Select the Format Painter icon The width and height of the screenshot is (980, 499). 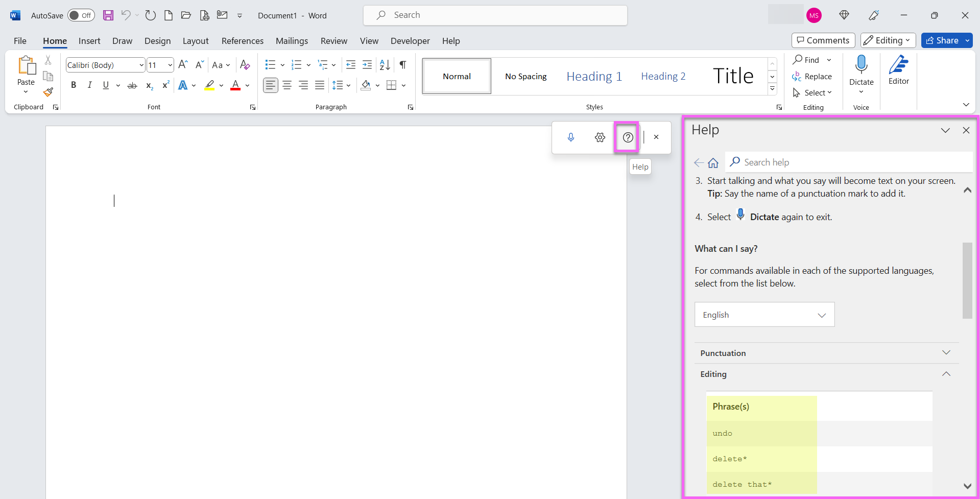[47, 92]
